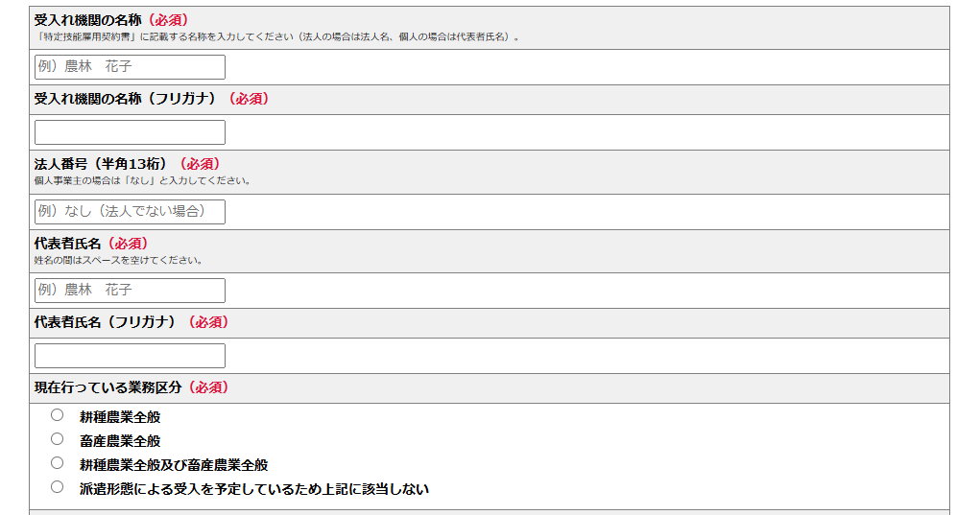Click the 受入れ機関の名称（必須） heading label
The height and width of the screenshot is (515, 980).
click(x=111, y=20)
